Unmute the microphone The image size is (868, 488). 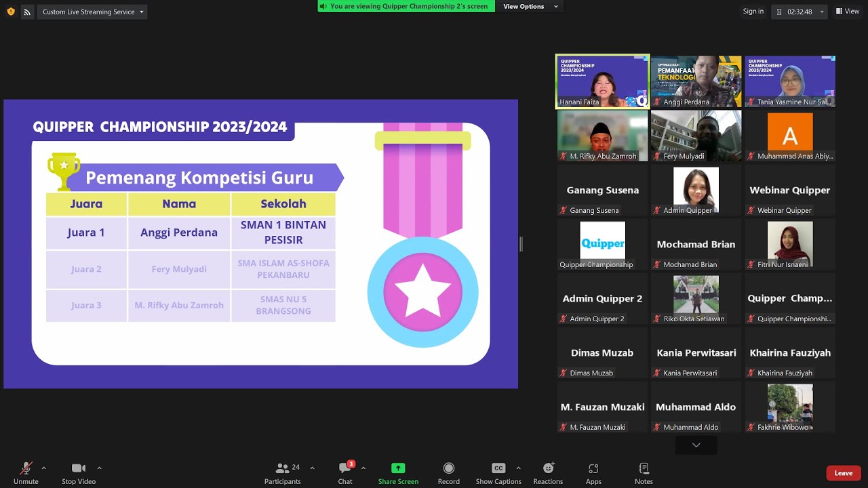(26, 472)
